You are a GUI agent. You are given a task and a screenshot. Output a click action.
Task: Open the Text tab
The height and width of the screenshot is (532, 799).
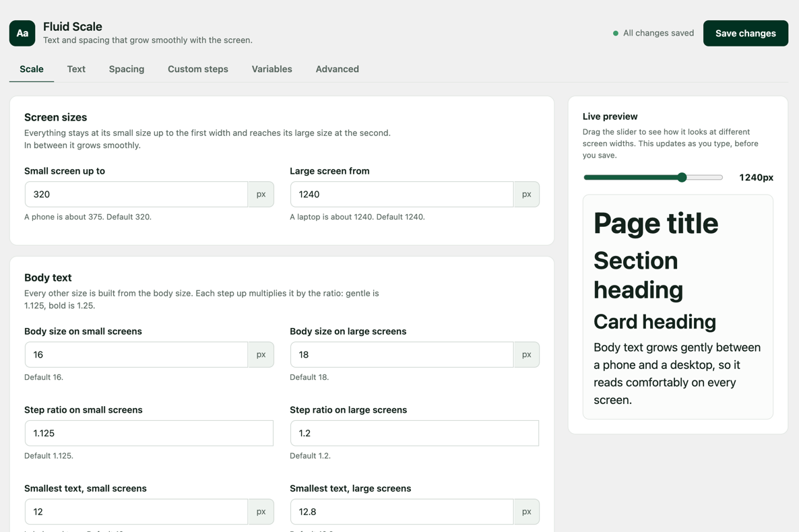pos(76,69)
